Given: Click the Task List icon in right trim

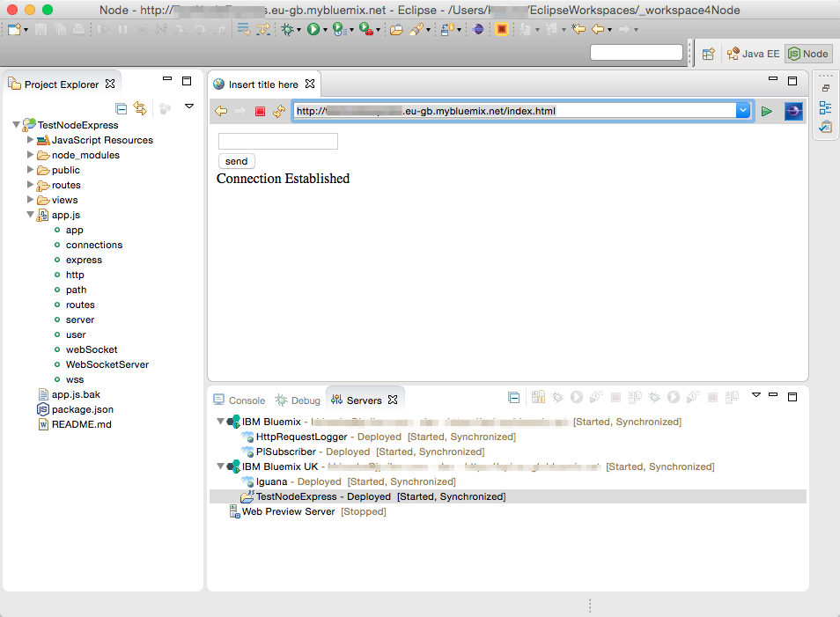Looking at the screenshot, I should click(x=826, y=127).
